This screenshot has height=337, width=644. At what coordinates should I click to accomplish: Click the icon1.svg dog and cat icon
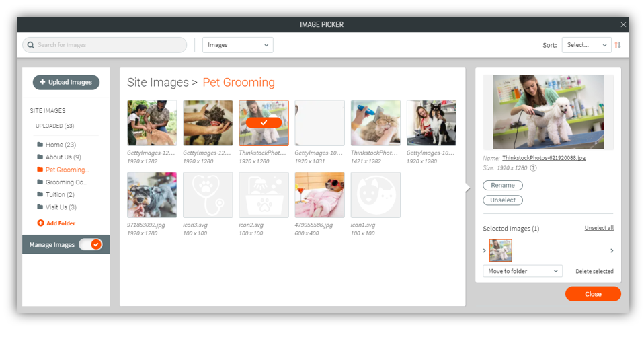tap(375, 195)
